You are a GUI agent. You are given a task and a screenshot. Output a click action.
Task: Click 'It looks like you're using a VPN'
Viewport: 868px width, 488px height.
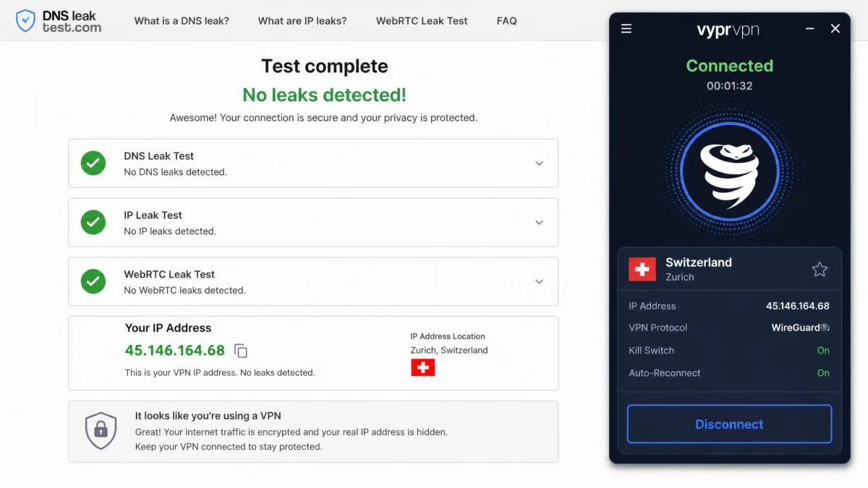click(x=208, y=416)
